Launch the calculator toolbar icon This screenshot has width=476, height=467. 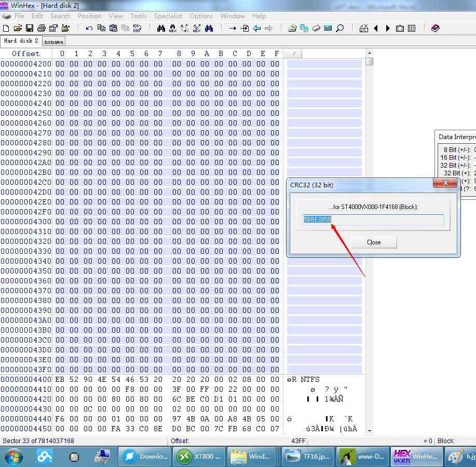[328, 28]
